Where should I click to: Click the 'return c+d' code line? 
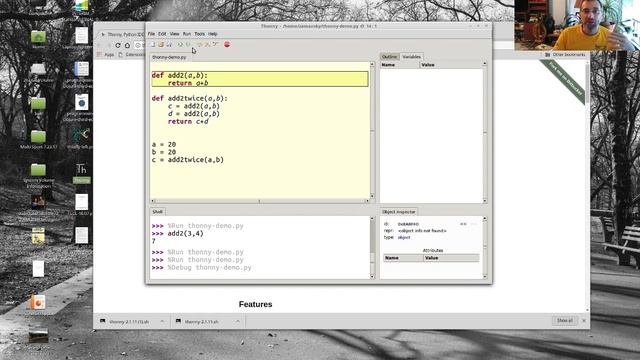click(x=188, y=122)
